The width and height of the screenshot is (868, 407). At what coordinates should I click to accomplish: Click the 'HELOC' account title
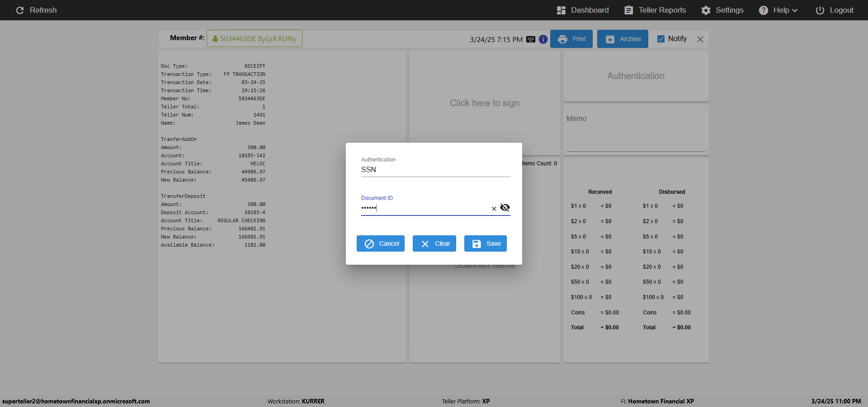[x=258, y=164]
